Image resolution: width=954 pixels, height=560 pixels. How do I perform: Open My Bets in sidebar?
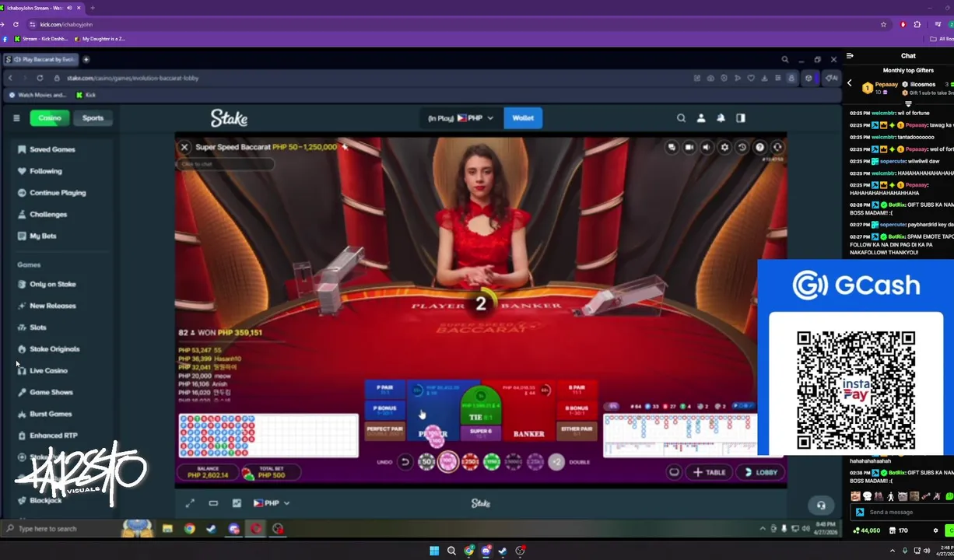point(43,236)
